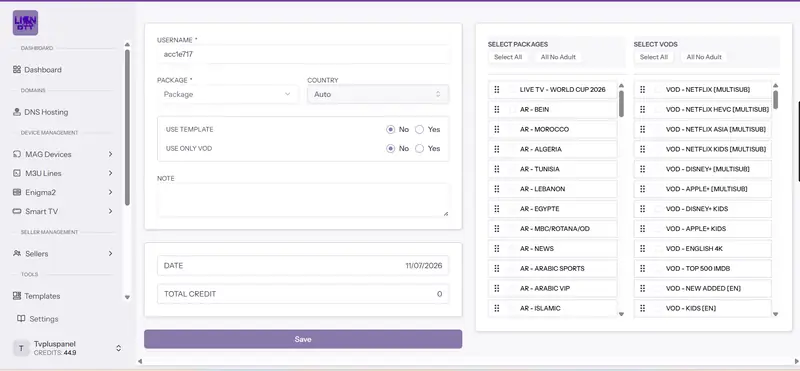This screenshot has width=800, height=371.
Task: Grab drag handle of LIVE TV - WORLD CUP 2026
Action: tap(497, 89)
